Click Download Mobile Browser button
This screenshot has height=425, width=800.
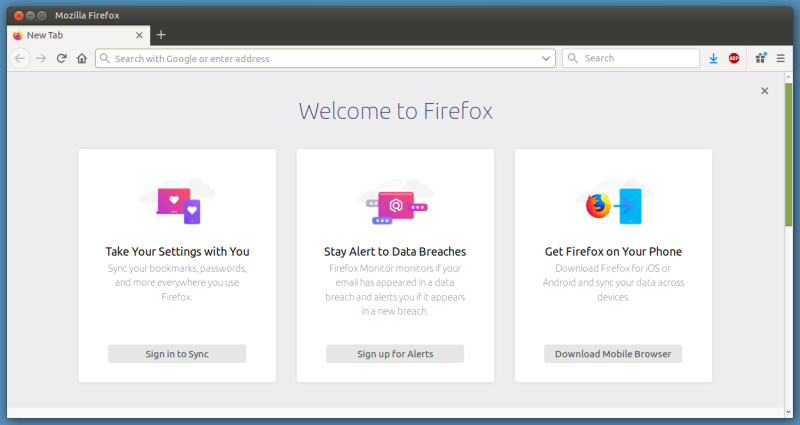pos(613,354)
